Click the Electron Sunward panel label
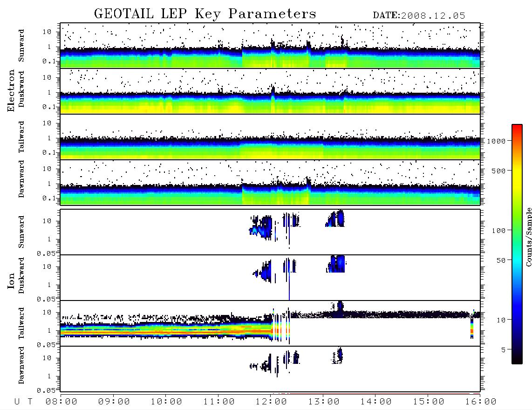This screenshot has width=532, height=410. (x=21, y=46)
